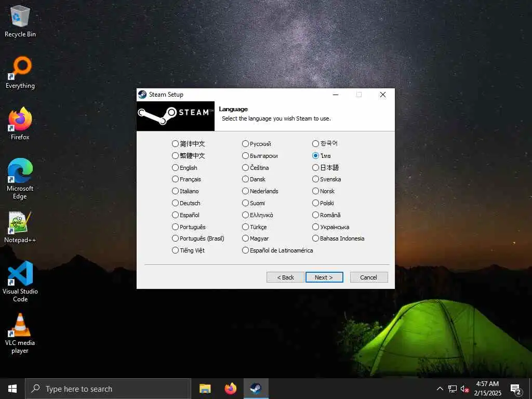Pick Svenska as the language
Viewport: 532px width, 399px height.
[327, 179]
